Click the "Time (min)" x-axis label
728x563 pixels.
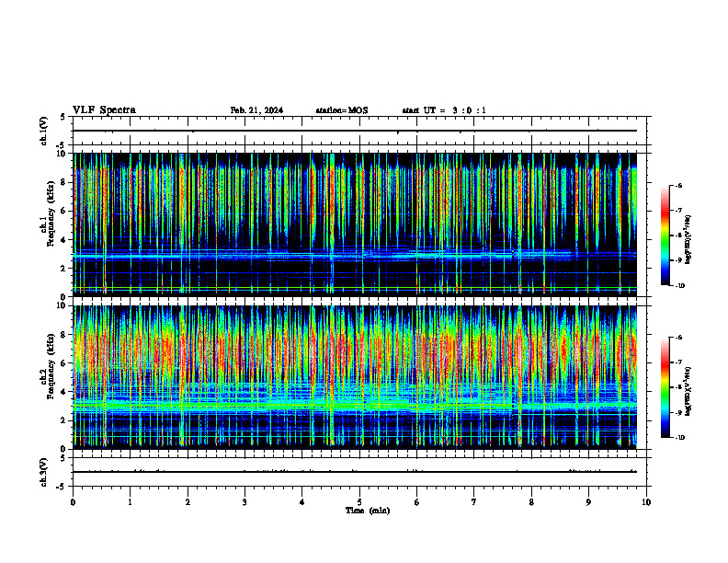(x=368, y=511)
